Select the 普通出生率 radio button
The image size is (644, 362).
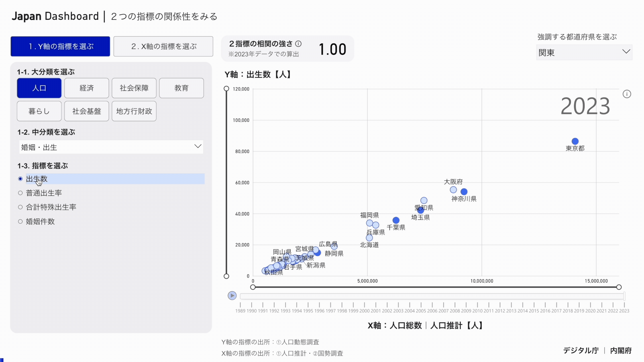(20, 193)
